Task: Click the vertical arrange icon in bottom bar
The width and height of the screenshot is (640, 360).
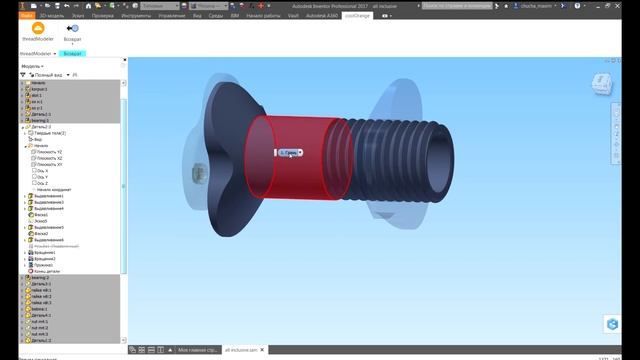Action: [x=160, y=350]
